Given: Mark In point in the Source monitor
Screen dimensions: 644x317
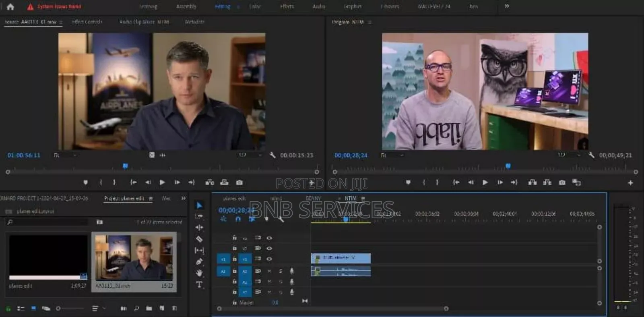Looking at the screenshot, I should point(101,182).
